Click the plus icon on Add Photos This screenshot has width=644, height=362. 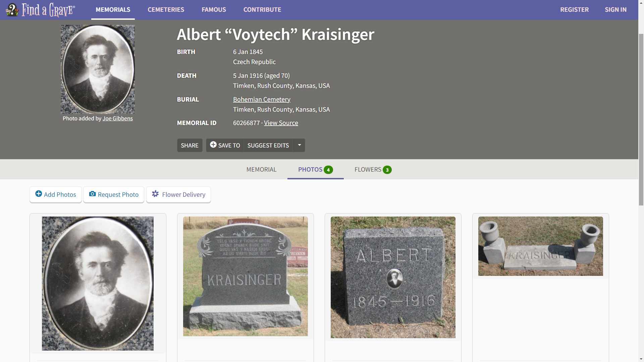(x=39, y=194)
